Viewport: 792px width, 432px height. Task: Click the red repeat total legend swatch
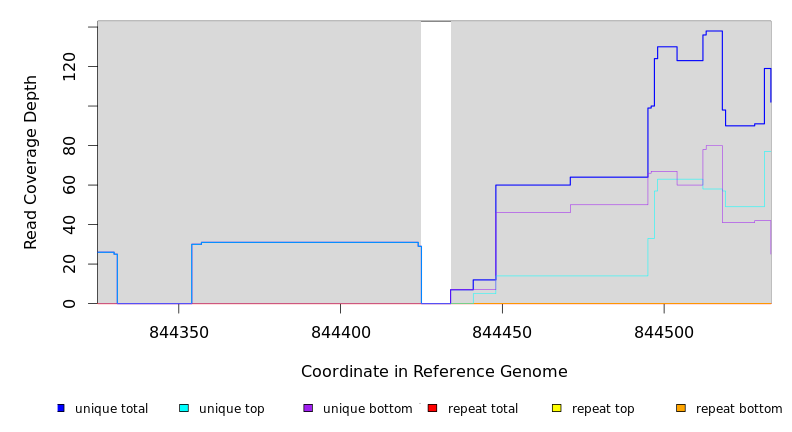(x=432, y=408)
